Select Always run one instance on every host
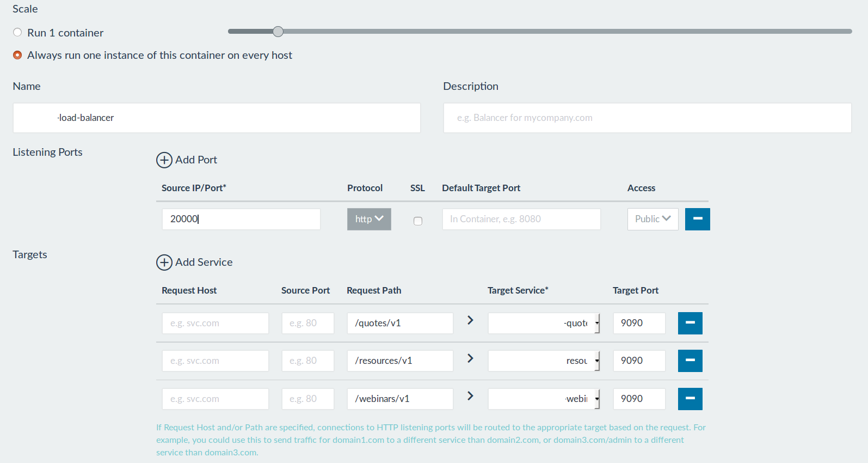The width and height of the screenshot is (868, 463). 17,55
